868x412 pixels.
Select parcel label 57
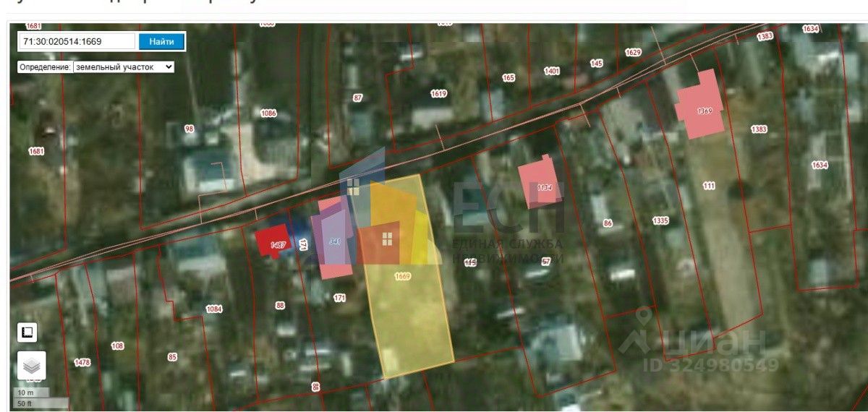coord(546,261)
